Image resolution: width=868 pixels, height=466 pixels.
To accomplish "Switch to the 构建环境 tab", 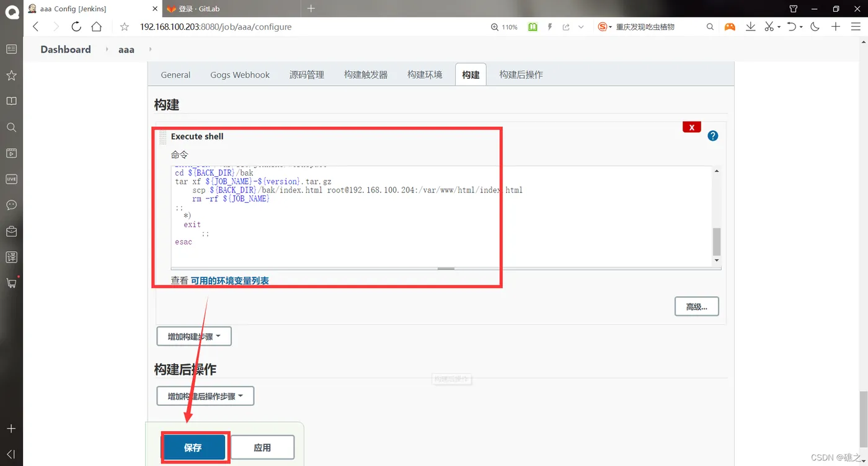I will [x=425, y=74].
